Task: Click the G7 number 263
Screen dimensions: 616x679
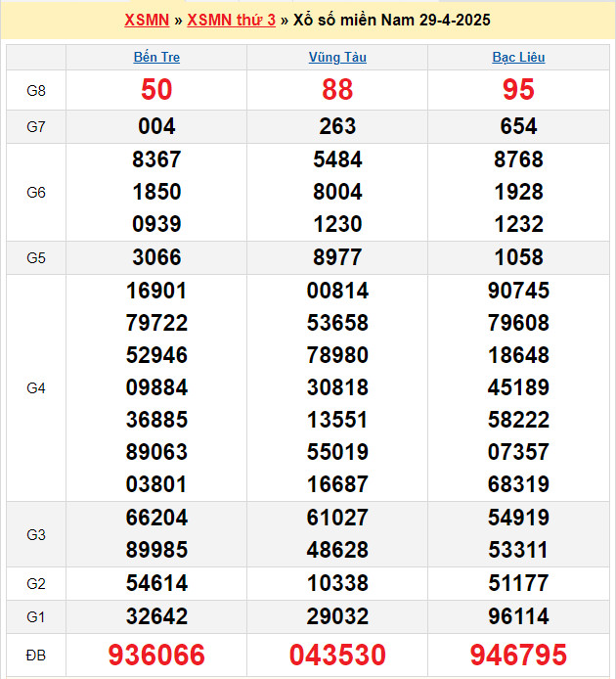Action: click(337, 126)
